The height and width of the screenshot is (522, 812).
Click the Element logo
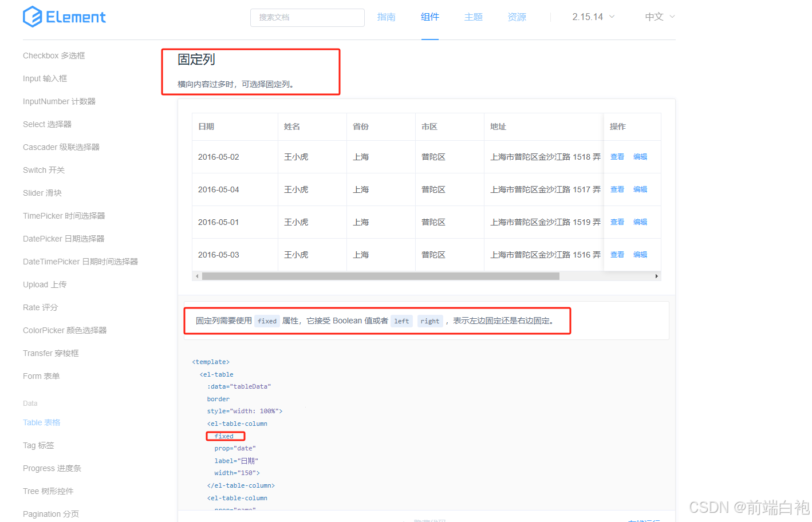click(x=64, y=17)
